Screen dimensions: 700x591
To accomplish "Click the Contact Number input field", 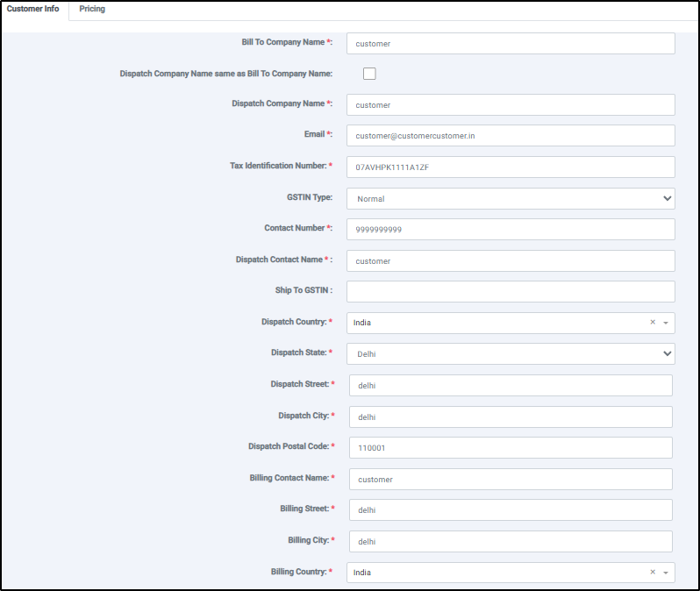I will tap(511, 230).
